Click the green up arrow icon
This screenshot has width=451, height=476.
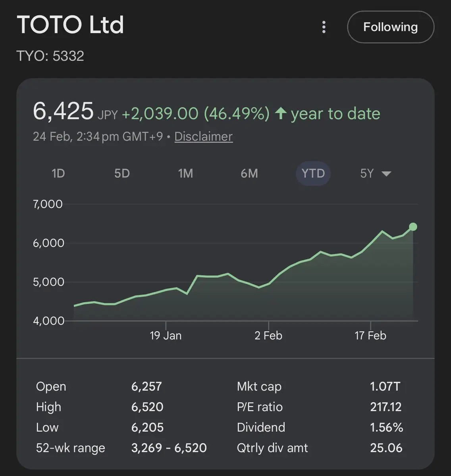pyautogui.click(x=281, y=113)
